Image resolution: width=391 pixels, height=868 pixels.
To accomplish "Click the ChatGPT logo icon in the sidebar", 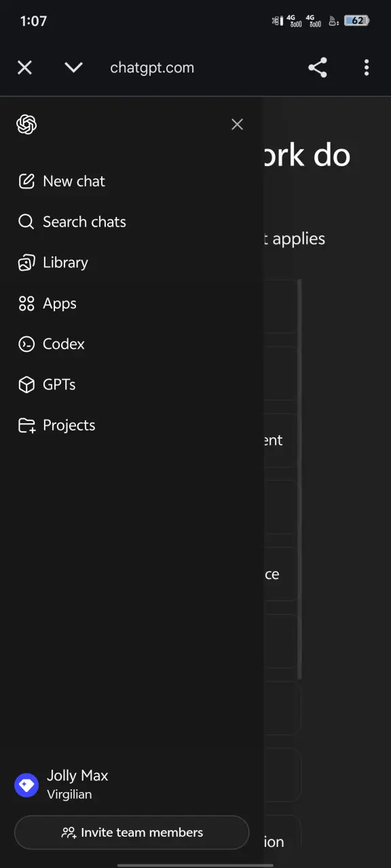I will [26, 124].
